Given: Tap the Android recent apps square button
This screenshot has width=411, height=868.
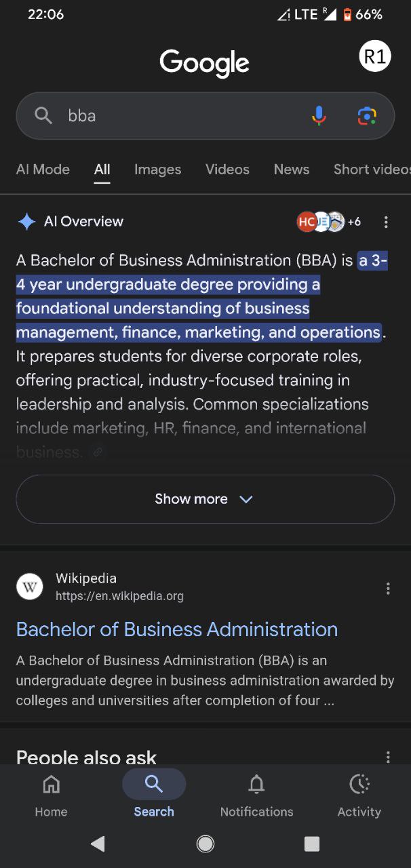Looking at the screenshot, I should [x=312, y=844].
